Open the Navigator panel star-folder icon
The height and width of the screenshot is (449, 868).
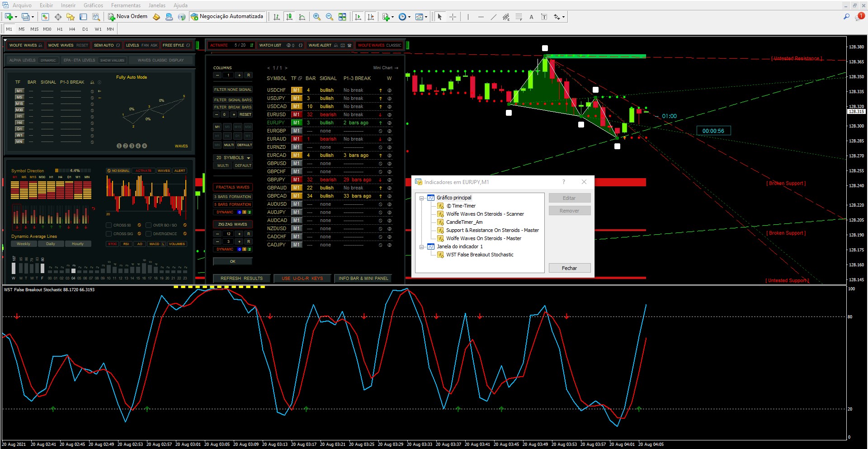[x=71, y=17]
